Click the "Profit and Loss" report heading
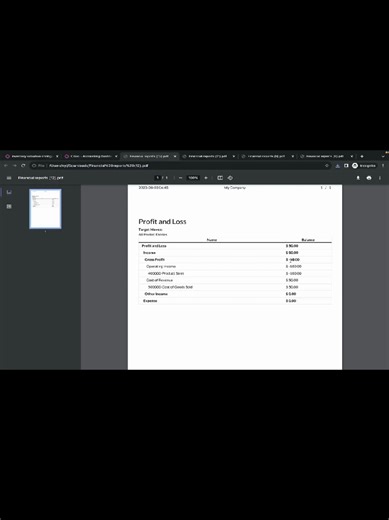The height and width of the screenshot is (520, 389). coord(162,222)
